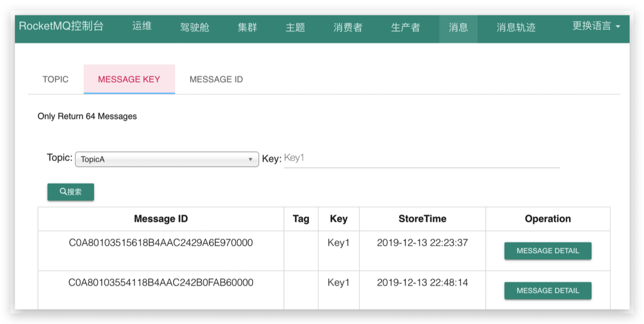This screenshot has height=324, width=644.
Task: Click the 搜索 search button
Action: pos(71,192)
